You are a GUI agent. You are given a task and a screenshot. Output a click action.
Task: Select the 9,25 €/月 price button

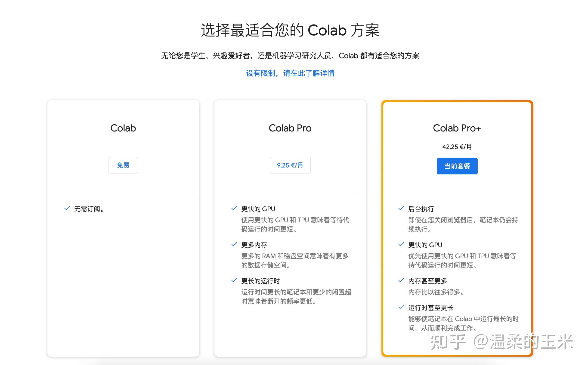coord(290,165)
